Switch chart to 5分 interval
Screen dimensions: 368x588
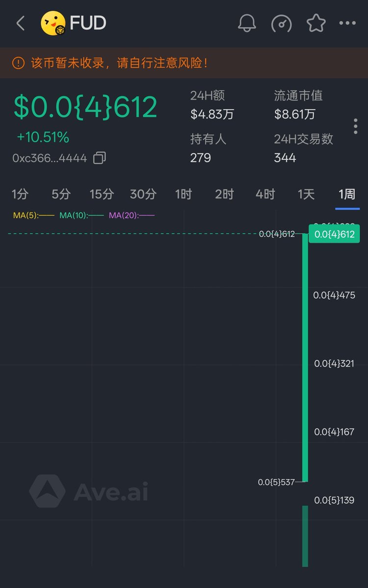click(x=61, y=194)
